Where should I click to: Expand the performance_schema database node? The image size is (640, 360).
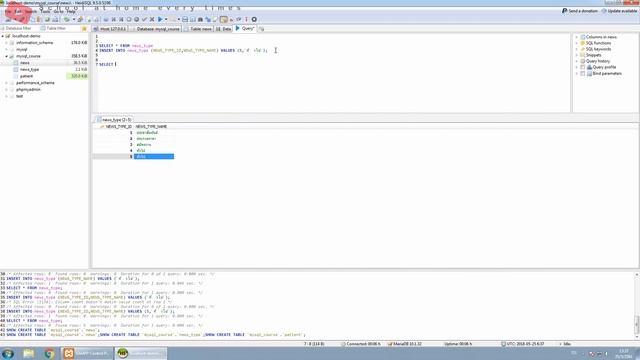tap(7, 83)
